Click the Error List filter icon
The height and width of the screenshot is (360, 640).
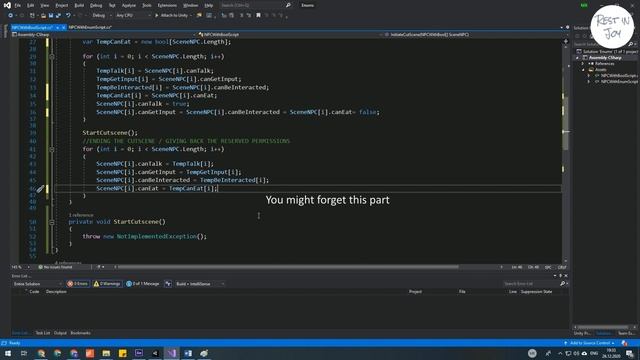coord(168,284)
